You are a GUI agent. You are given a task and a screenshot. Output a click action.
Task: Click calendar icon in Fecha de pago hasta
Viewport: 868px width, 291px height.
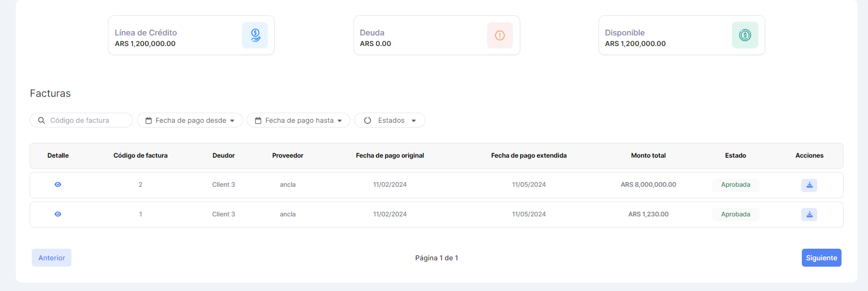pos(258,121)
